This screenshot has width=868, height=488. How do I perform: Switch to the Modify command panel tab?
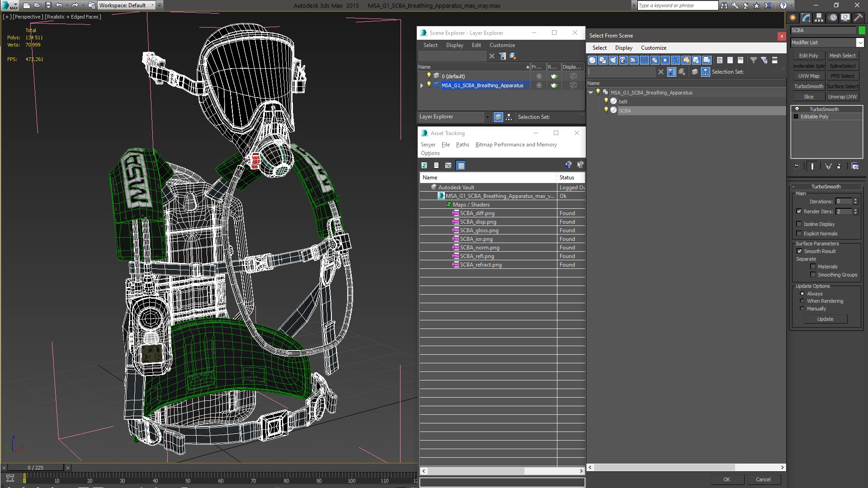point(806,18)
